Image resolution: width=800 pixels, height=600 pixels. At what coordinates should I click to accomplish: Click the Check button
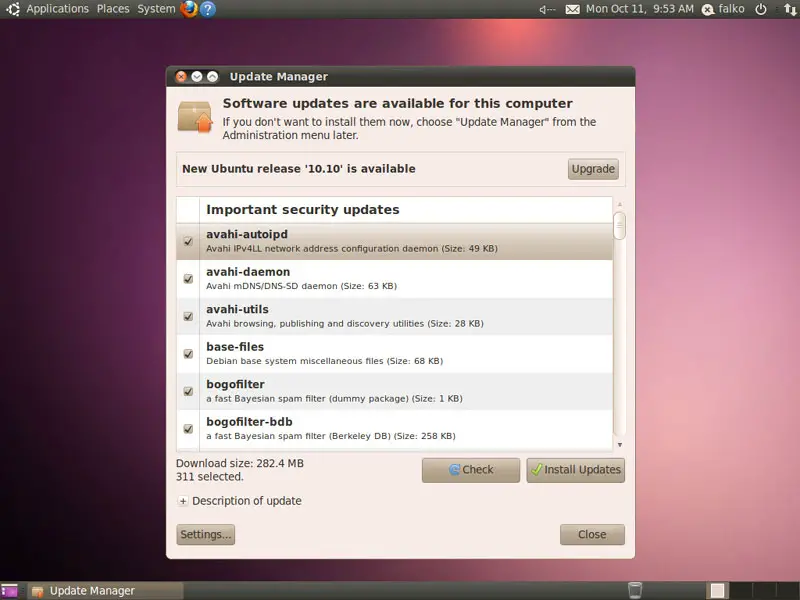point(471,470)
